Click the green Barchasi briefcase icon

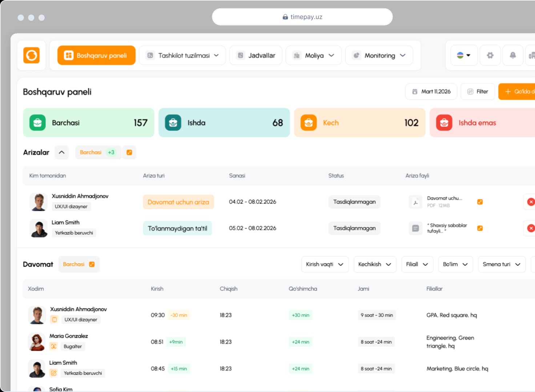click(x=37, y=123)
